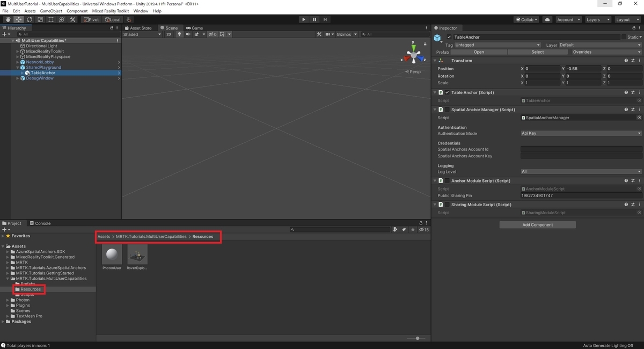644x349 pixels.
Task: Disable the TableAnchor active checkbox
Action: (x=449, y=37)
